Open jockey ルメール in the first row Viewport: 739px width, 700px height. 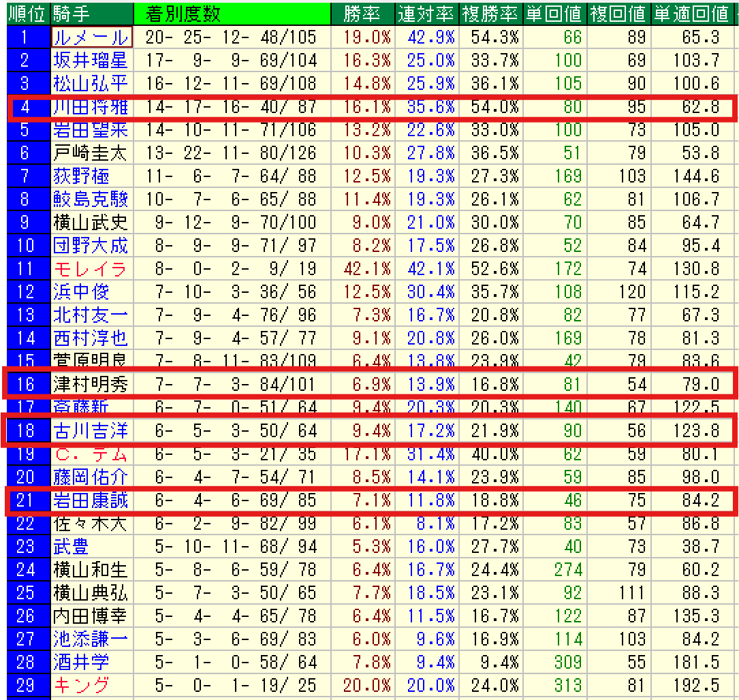click(91, 37)
